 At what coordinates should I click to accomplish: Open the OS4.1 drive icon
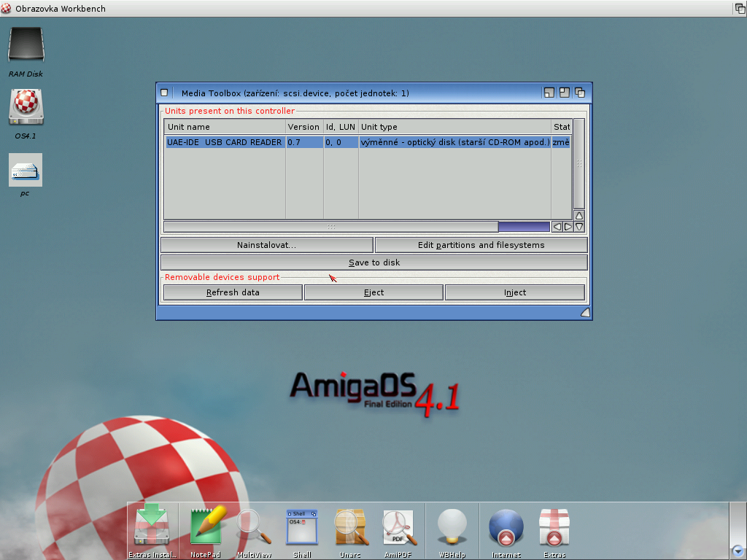tap(26, 108)
